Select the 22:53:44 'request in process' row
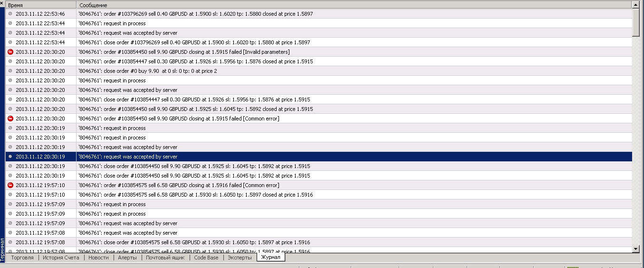This screenshot has width=644, height=268. [x=319, y=23]
